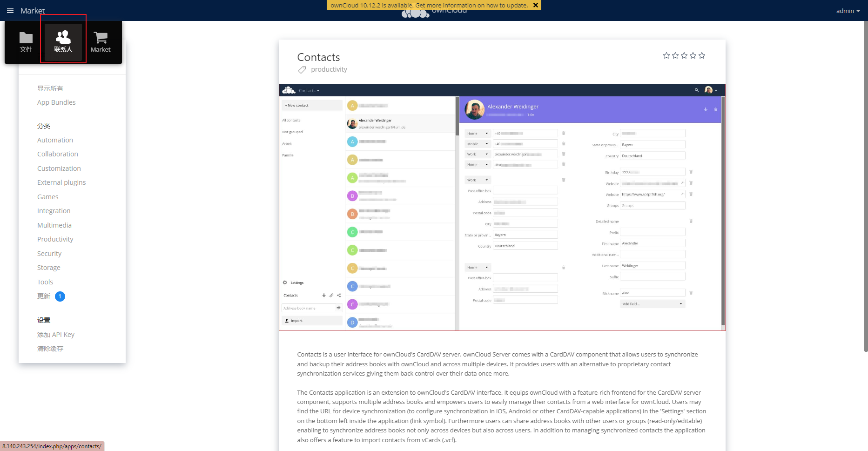Viewport: 868px width, 451px height.
Task: Open Add API Key (添加 API Key)
Action: point(56,335)
